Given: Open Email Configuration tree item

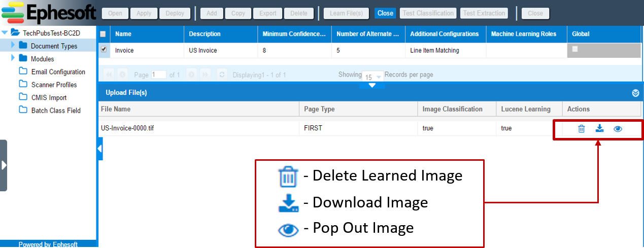Looking at the screenshot, I should click(58, 72).
